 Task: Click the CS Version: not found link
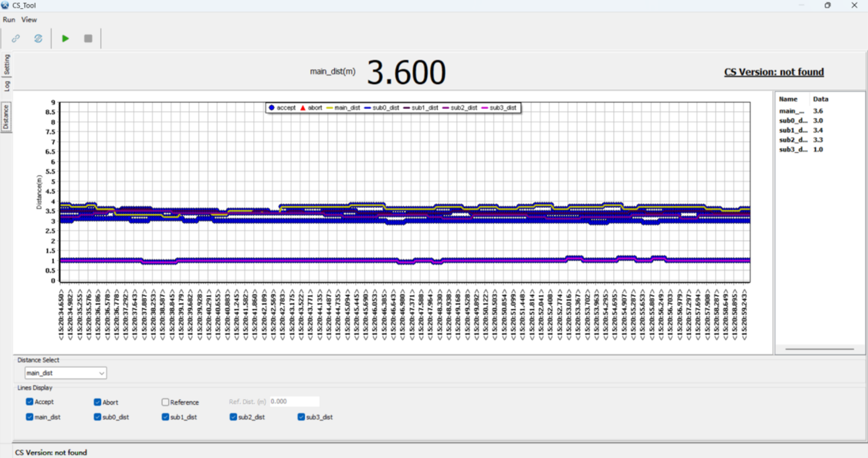pyautogui.click(x=774, y=72)
